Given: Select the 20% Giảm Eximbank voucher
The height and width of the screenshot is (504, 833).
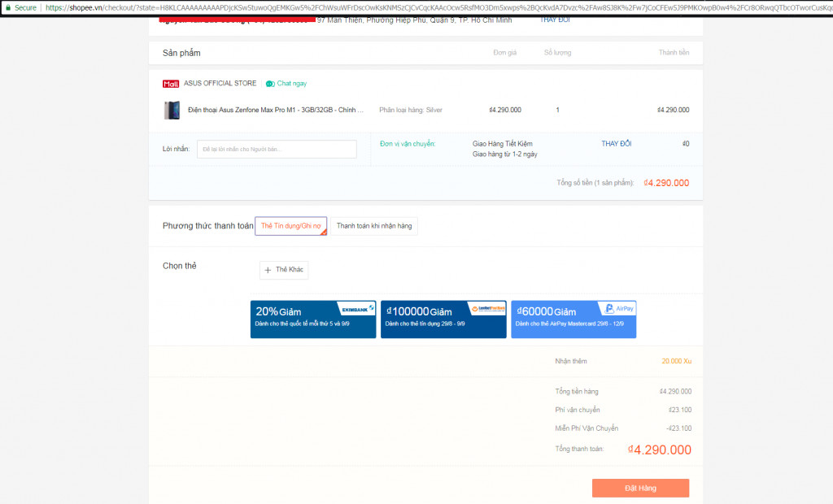Looking at the screenshot, I should 313,319.
